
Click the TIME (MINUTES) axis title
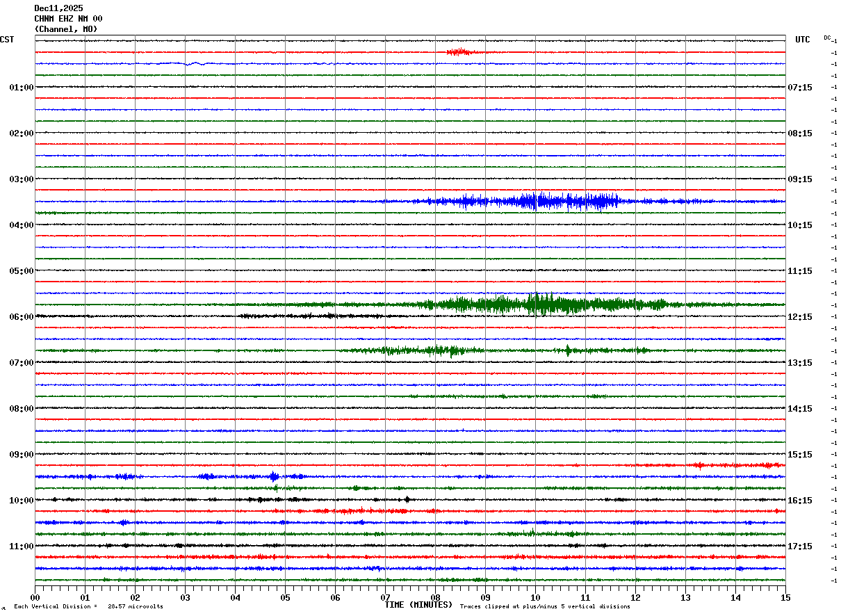pyautogui.click(x=418, y=605)
